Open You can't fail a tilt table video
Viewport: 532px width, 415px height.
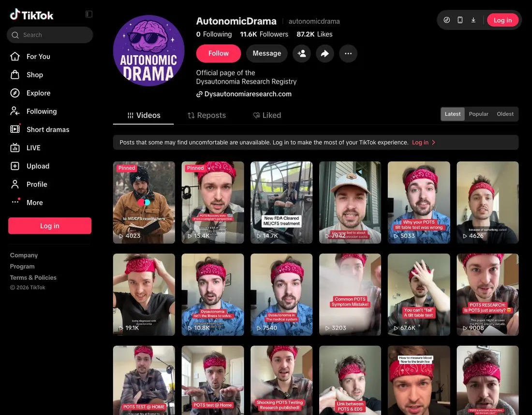pyautogui.click(x=419, y=295)
